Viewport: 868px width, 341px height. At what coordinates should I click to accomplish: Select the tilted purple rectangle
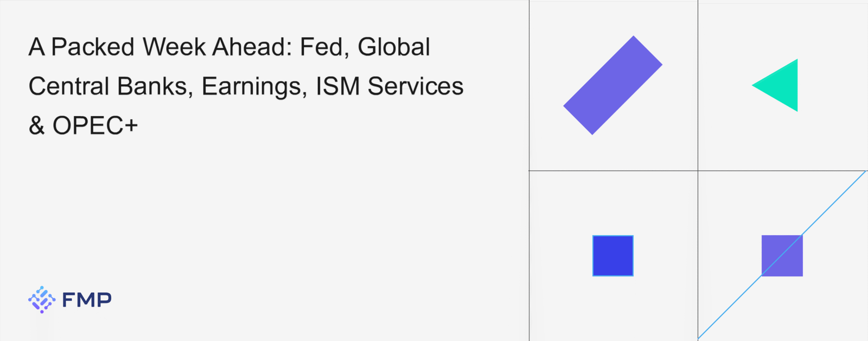[x=613, y=85]
